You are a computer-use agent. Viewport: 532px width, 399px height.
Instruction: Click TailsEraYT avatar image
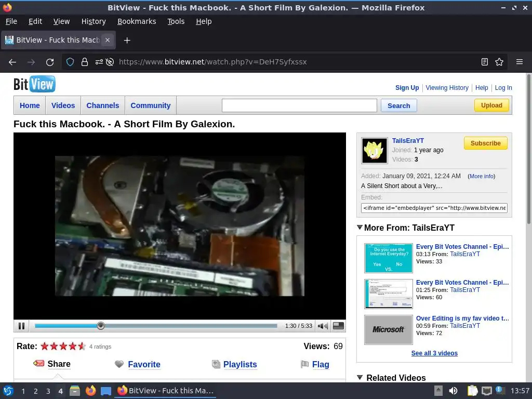tap(374, 151)
